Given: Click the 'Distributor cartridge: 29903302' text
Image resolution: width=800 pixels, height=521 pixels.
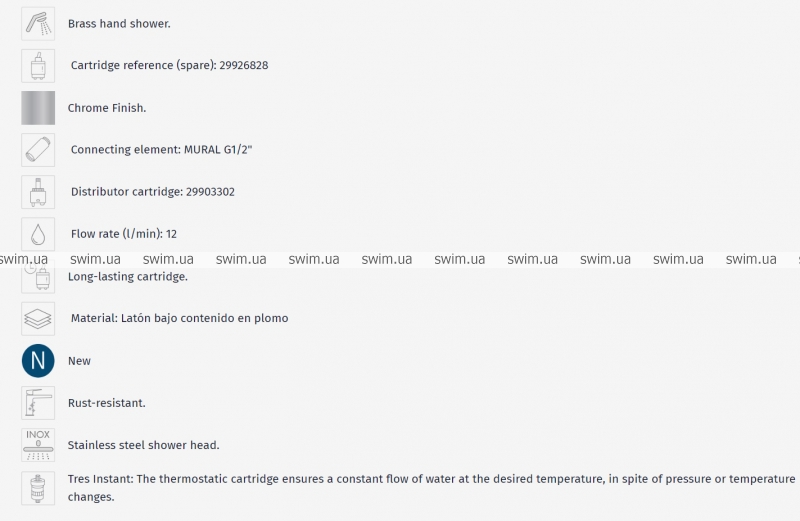Looking at the screenshot, I should coord(153,192).
